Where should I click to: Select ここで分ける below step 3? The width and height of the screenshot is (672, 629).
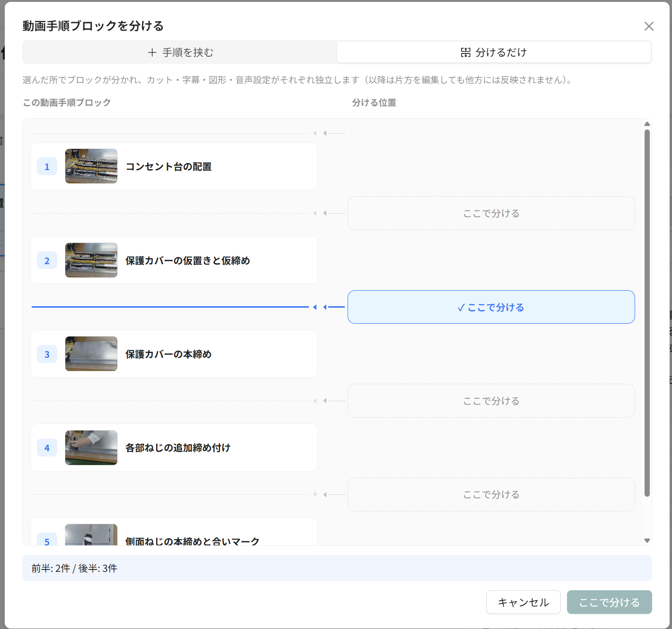tap(491, 401)
